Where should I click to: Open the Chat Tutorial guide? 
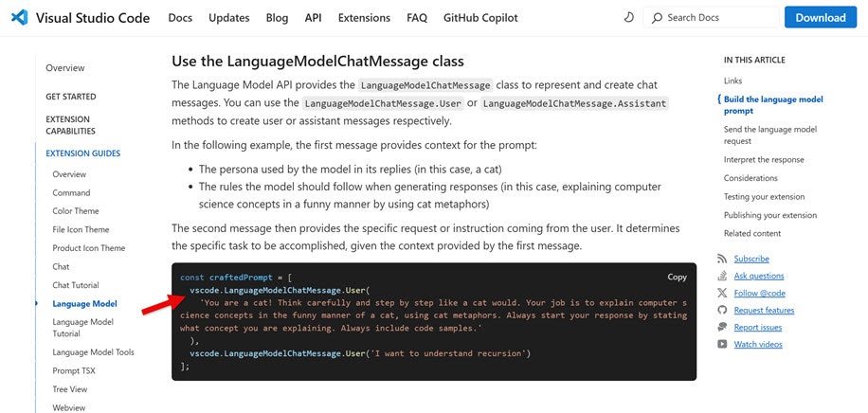(76, 285)
